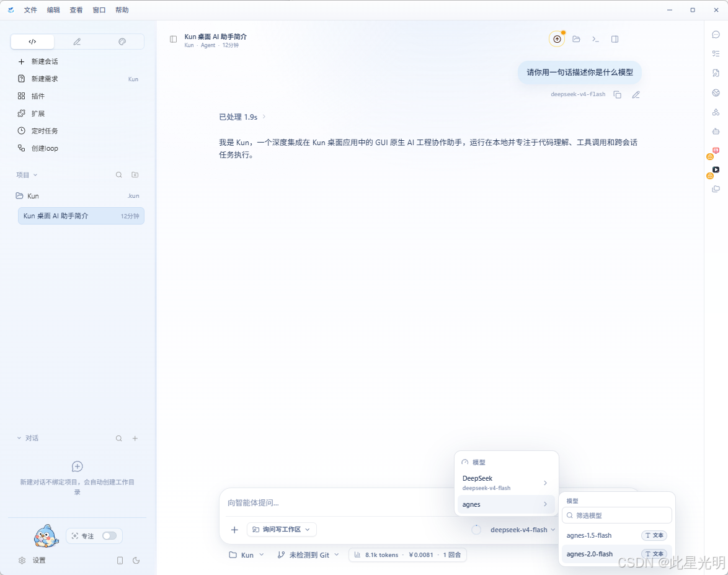
Task: Open the 未检测到 Git dropdown
Action: (x=308, y=555)
